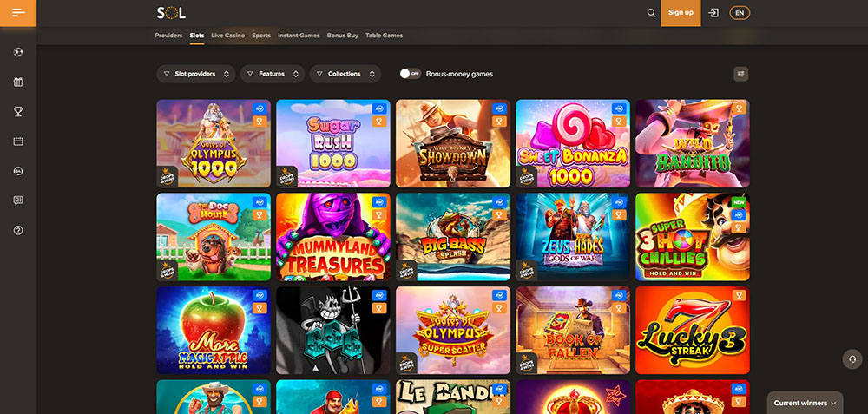Click trophy badge on Lucky Streak 3 tile
The image size is (868, 414).
click(739, 296)
